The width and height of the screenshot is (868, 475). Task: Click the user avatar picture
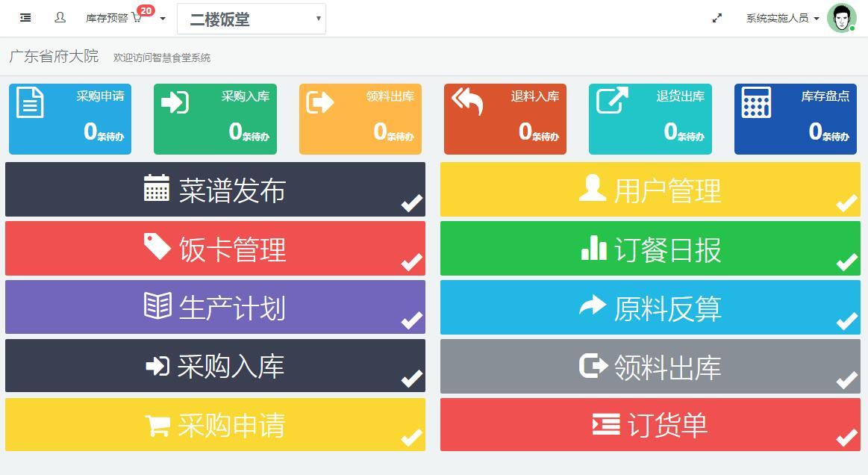(x=841, y=18)
